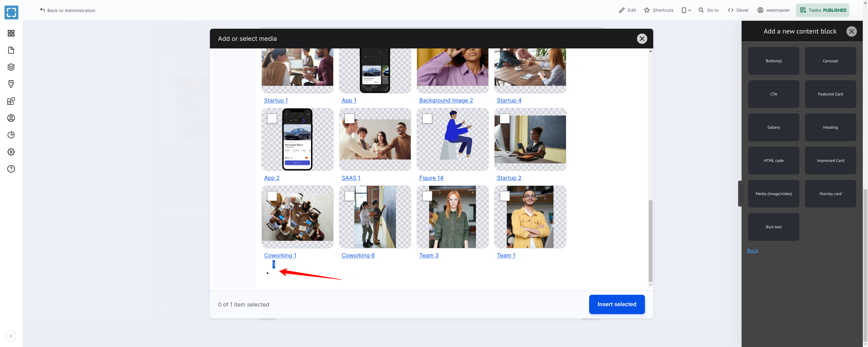Add an Impressed Card content block

pos(831,161)
